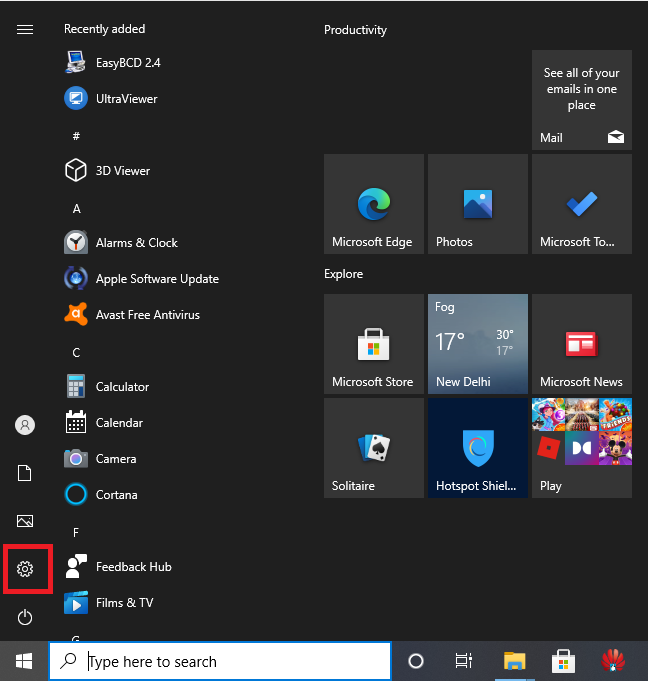This screenshot has width=648, height=681.
Task: Open the Calculator app
Action: [106, 387]
